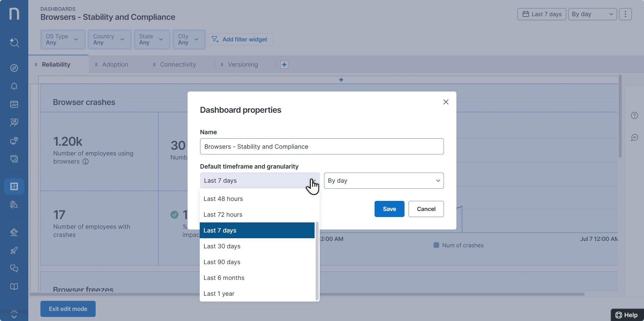Image resolution: width=644 pixels, height=321 pixels.
Task: Switch to the Versioning tab
Action: [x=243, y=64]
